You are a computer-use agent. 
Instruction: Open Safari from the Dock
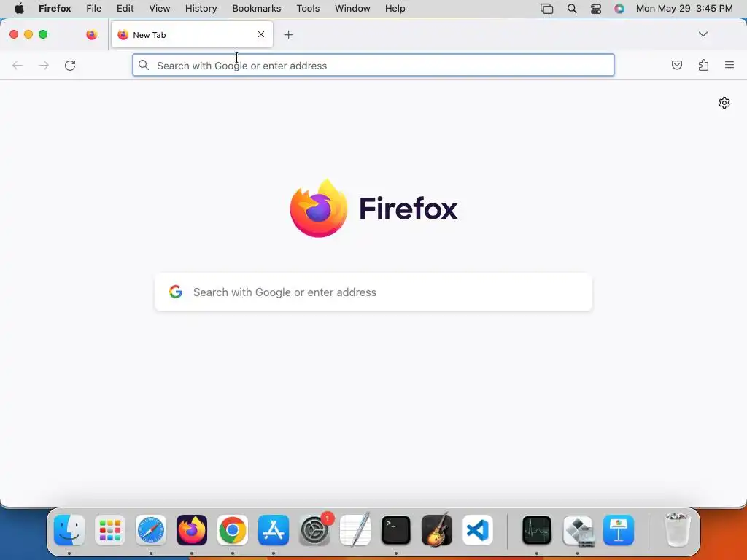[151, 530]
